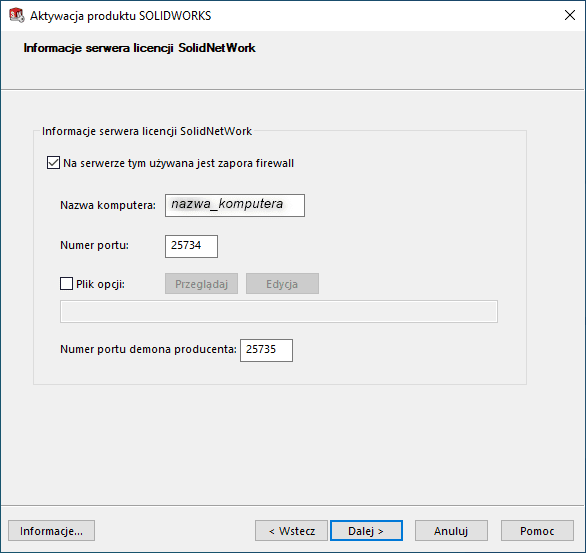Click the 'Na serwerze tym używana jest zapora firewall' label

178,163
